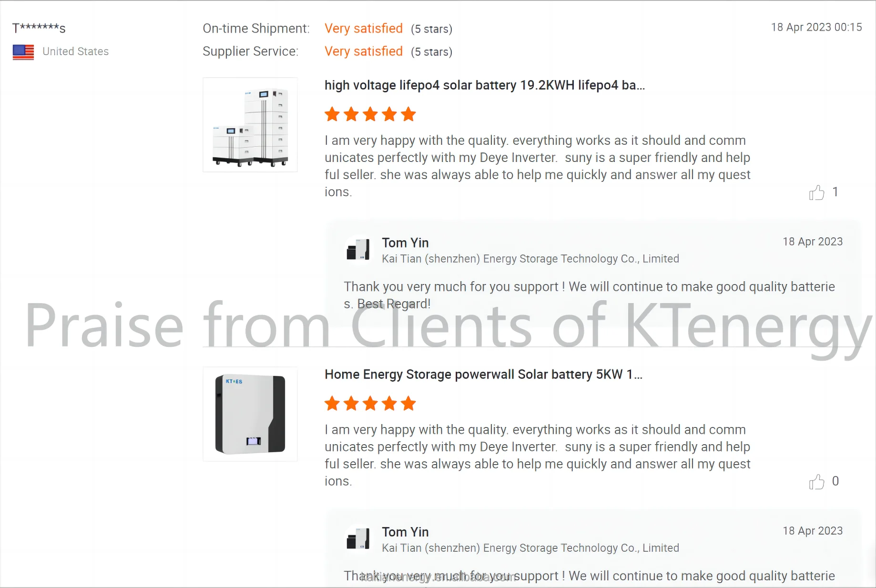Image resolution: width=876 pixels, height=588 pixels.
Task: Open the high voltage battery product thumbnail
Action: pyautogui.click(x=250, y=125)
